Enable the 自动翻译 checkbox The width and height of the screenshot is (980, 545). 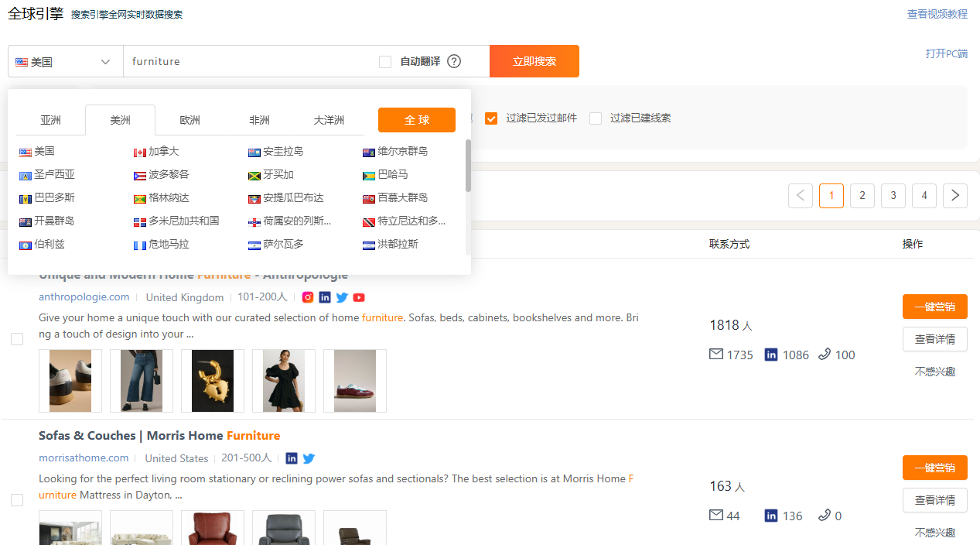[385, 61]
